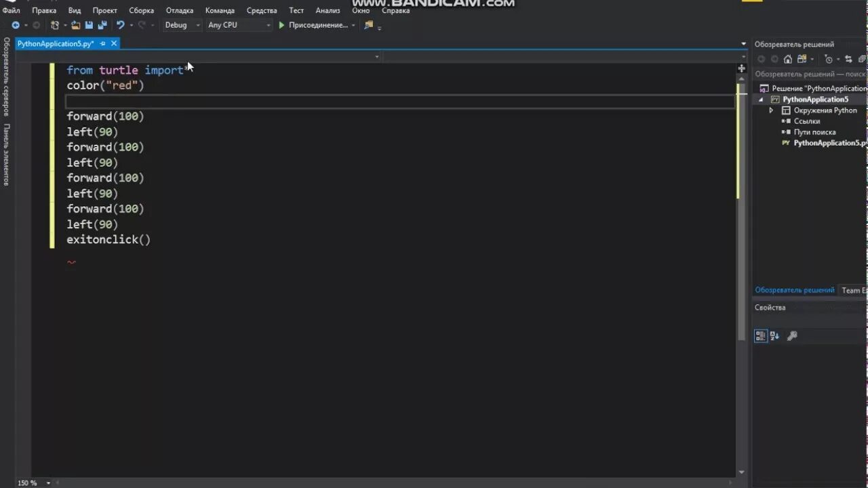Open the Файл menu
The height and width of the screenshot is (488, 868).
click(11, 10)
